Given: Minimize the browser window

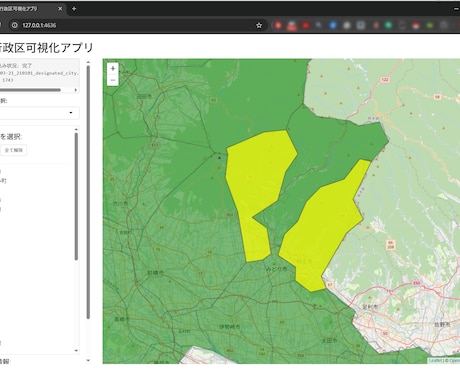Looking at the screenshot, I should (x=456, y=9).
